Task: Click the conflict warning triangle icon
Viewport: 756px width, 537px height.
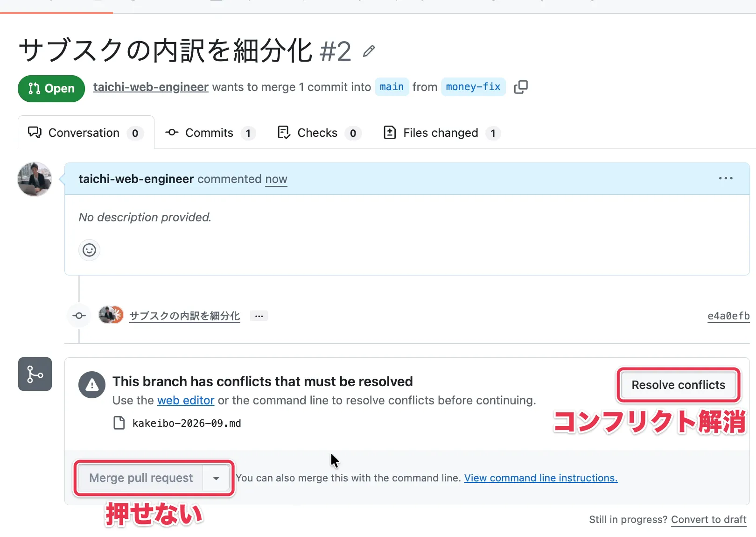Action: point(92,385)
